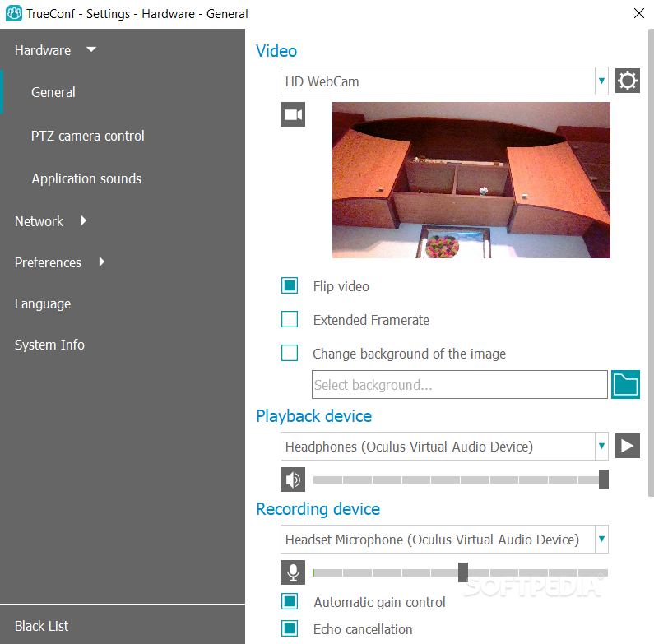The width and height of the screenshot is (654, 644).
Task: Play test sound on playback device
Action: (x=628, y=446)
